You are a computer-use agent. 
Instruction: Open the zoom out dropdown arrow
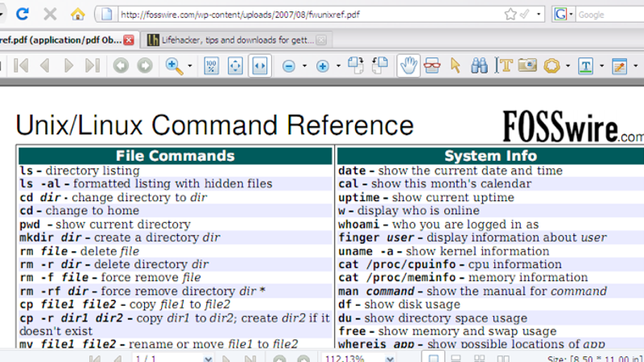pos(304,66)
